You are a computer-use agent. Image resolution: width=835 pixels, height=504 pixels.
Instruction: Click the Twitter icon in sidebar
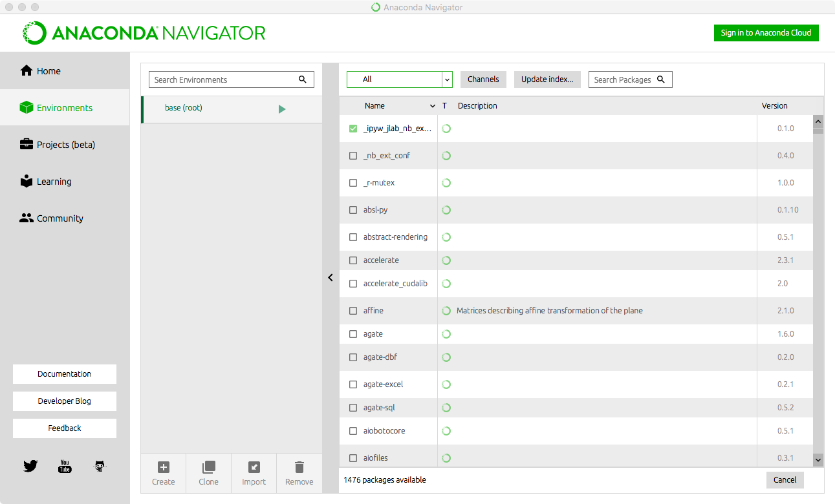point(30,466)
